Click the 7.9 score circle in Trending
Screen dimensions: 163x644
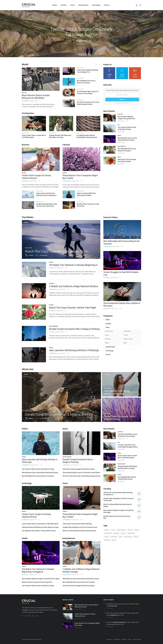pos(139,517)
